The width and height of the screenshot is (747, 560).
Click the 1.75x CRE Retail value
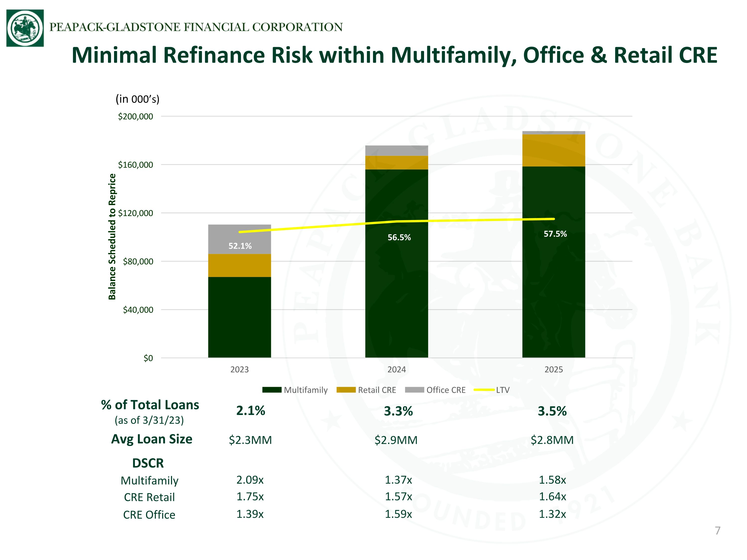(x=250, y=497)
